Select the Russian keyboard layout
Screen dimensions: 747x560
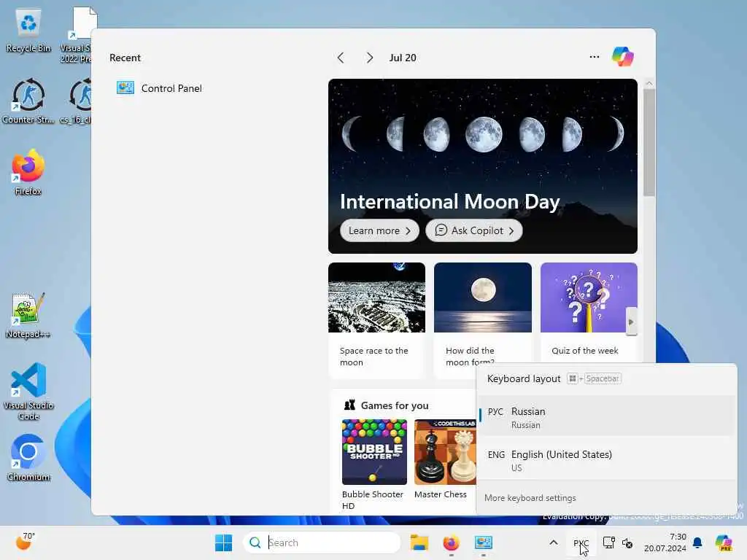click(x=606, y=417)
